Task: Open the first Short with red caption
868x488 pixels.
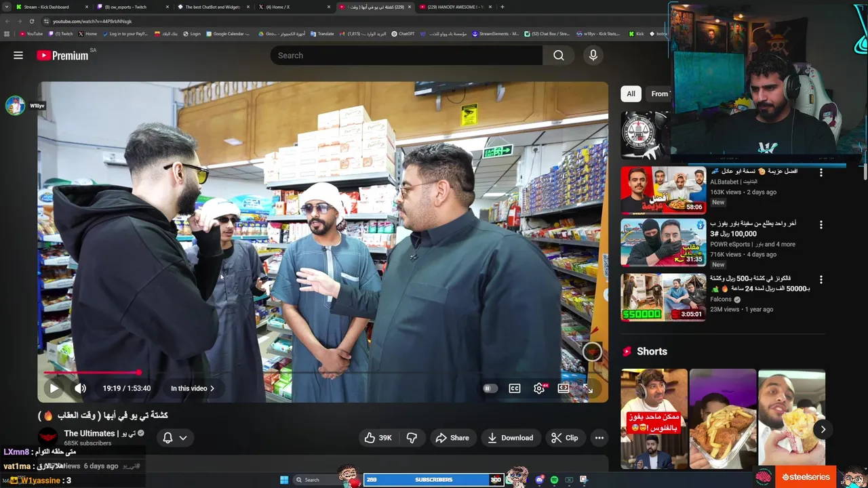Action: point(654,418)
